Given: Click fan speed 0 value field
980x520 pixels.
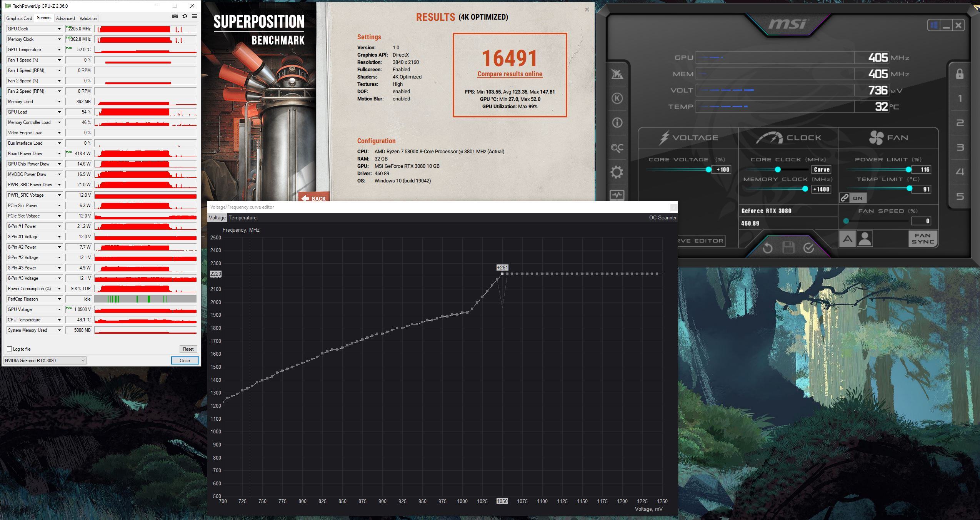Looking at the screenshot, I should 921,221.
